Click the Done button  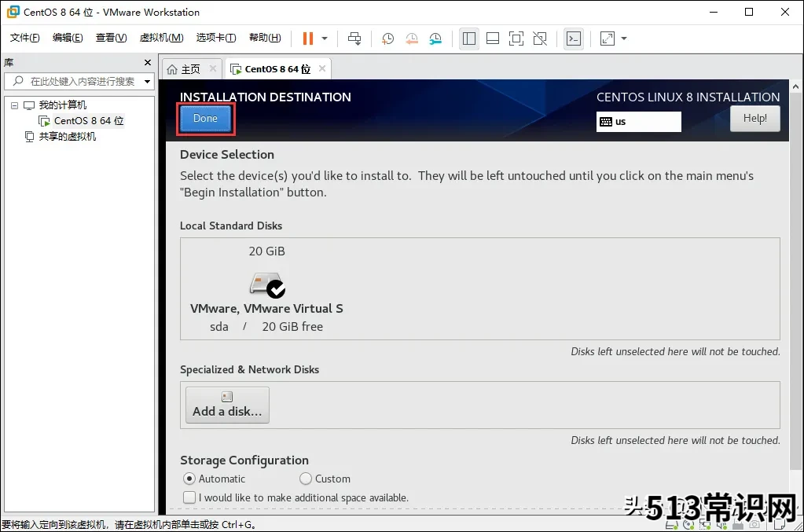(205, 119)
